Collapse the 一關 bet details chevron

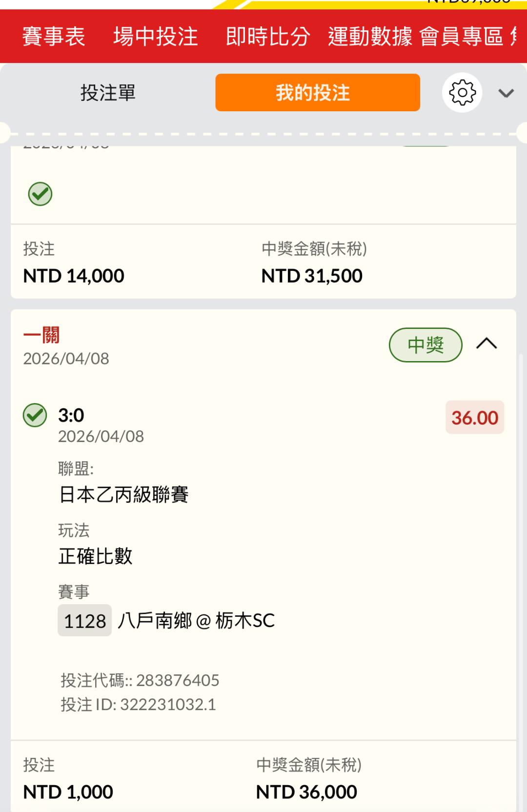click(x=486, y=344)
